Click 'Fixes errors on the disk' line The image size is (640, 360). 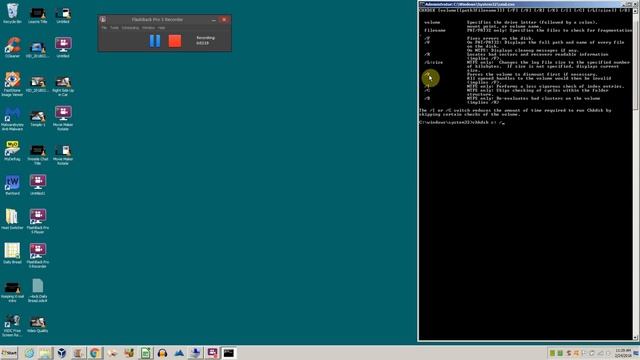(x=500, y=38)
